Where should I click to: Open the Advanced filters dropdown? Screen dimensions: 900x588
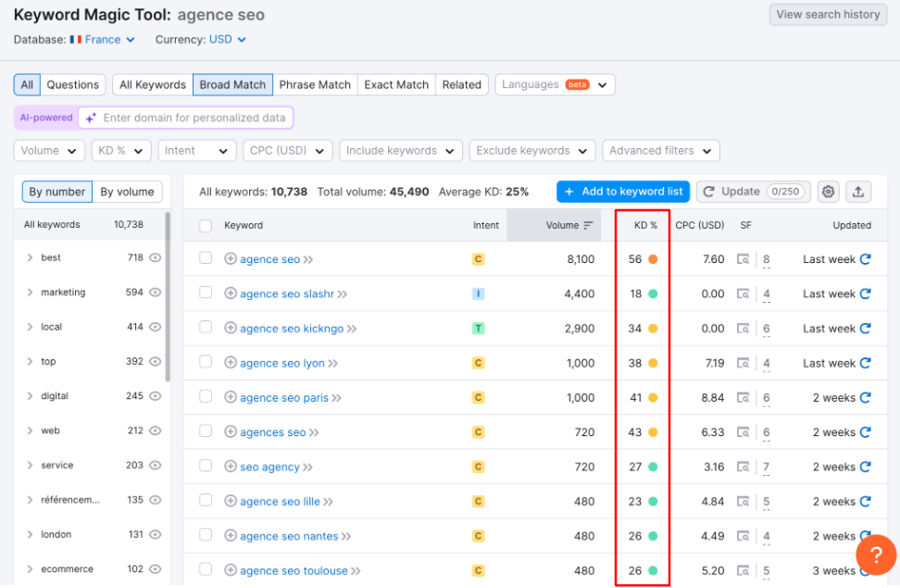660,150
